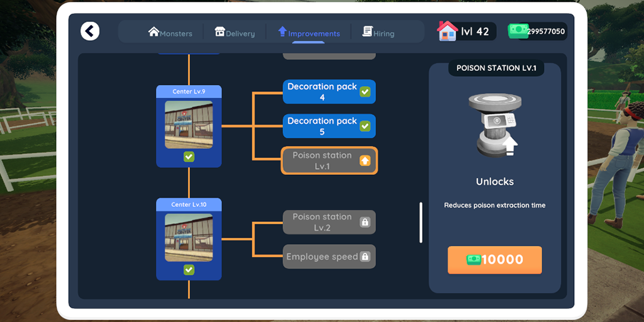Click the lock icon on Employee speed

click(364, 257)
